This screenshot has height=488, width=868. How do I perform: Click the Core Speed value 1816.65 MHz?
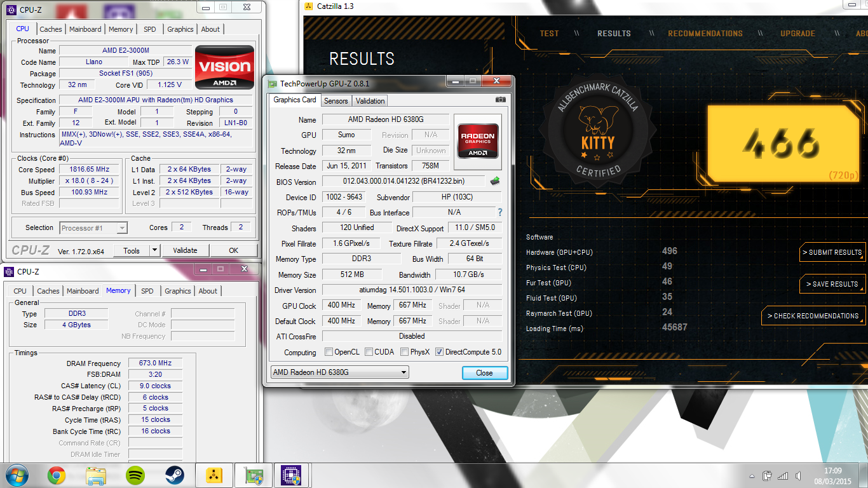[90, 170]
